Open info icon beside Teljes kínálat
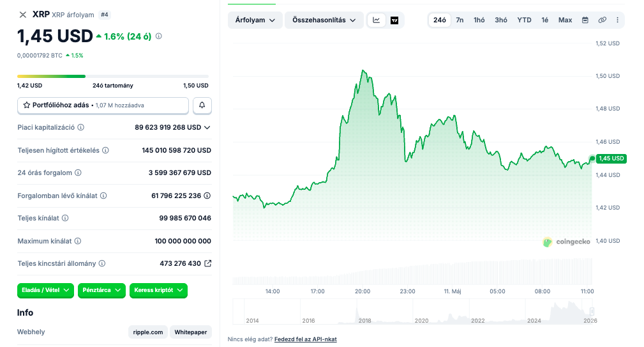Viewport: 644px width, 347px height. [x=65, y=218]
